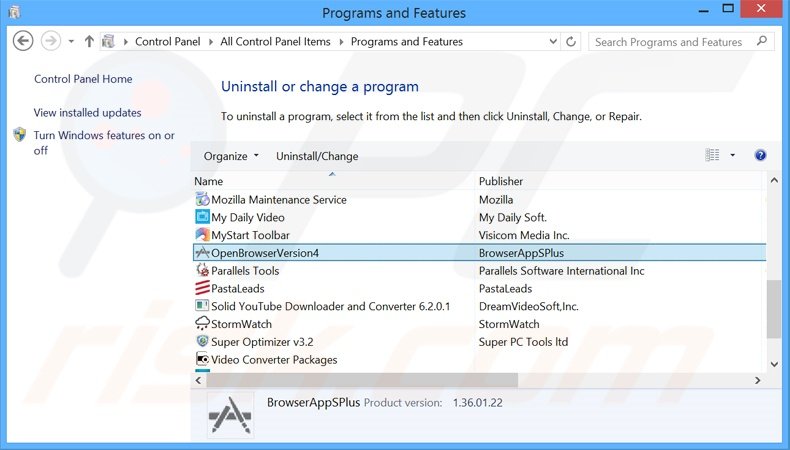Screen dimensions: 790x450
Task: Select the Parallels Tools icon
Action: [202, 270]
